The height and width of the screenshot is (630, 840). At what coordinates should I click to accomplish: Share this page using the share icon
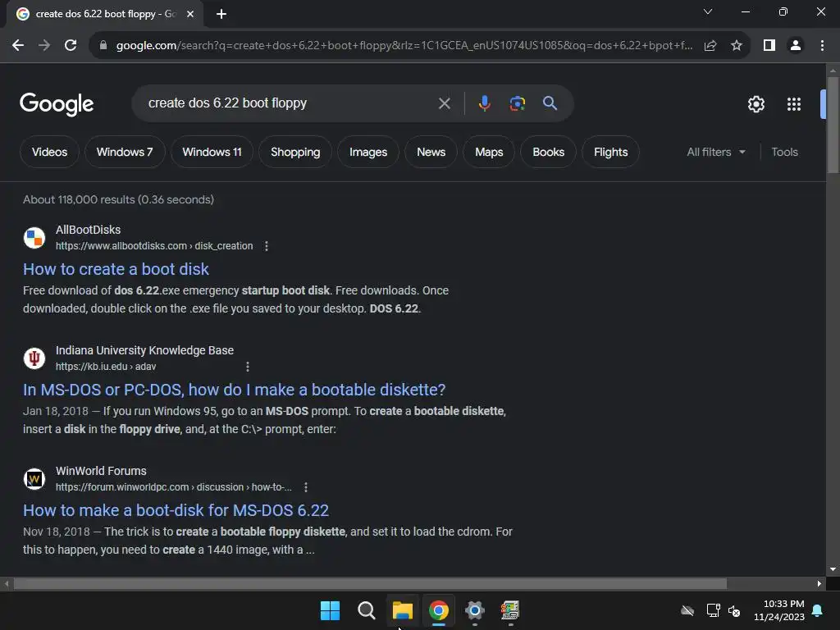pyautogui.click(x=710, y=46)
